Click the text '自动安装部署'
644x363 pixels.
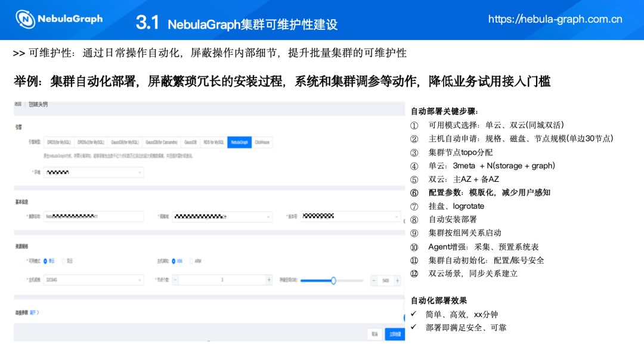coord(453,219)
